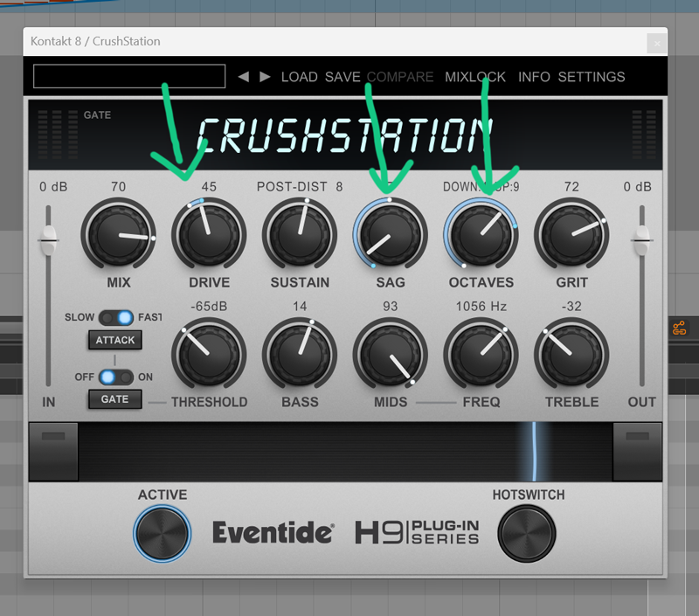Click the BASS knob
699x616 pixels.
click(300, 355)
